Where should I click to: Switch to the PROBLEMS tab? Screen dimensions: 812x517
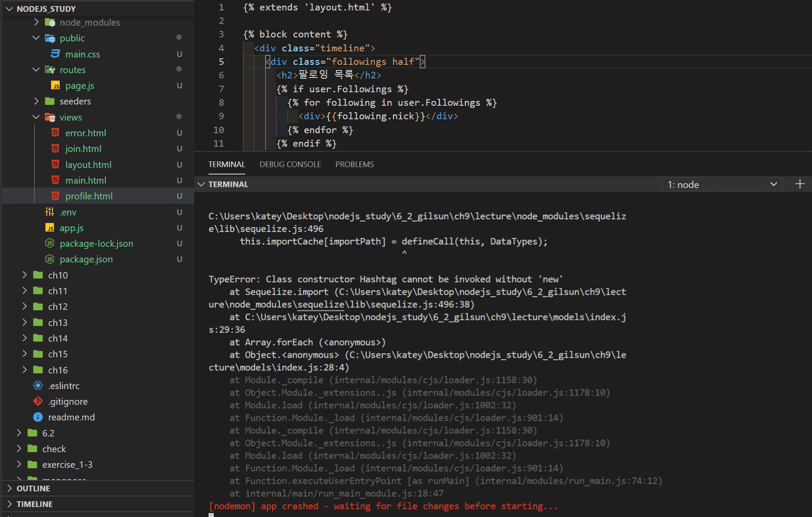[354, 164]
